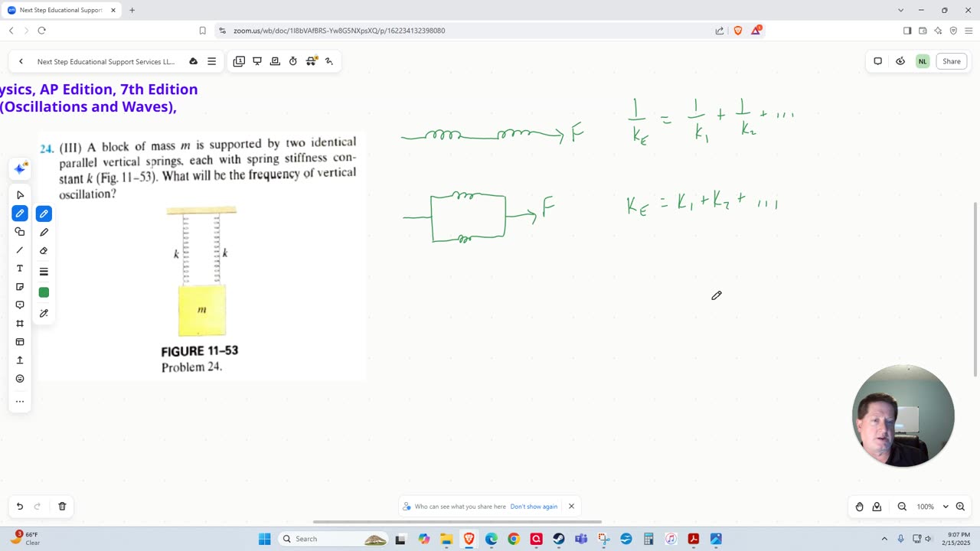Select the Frame tool

pos(20,324)
